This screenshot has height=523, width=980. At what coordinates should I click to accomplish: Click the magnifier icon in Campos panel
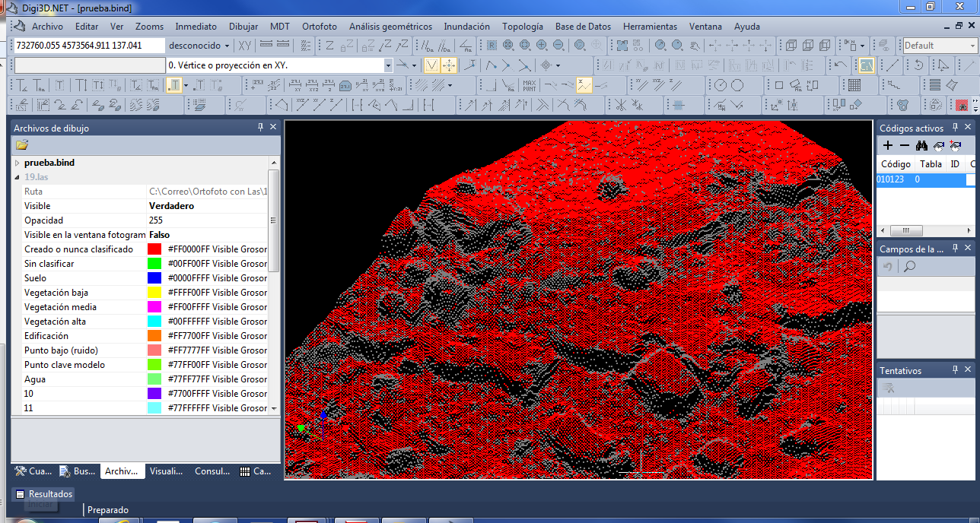tap(909, 266)
